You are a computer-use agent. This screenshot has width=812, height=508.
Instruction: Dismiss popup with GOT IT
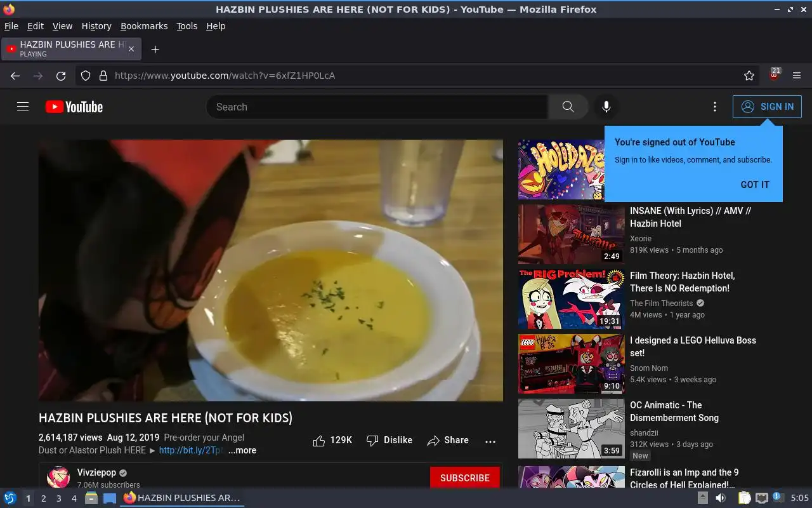click(755, 185)
